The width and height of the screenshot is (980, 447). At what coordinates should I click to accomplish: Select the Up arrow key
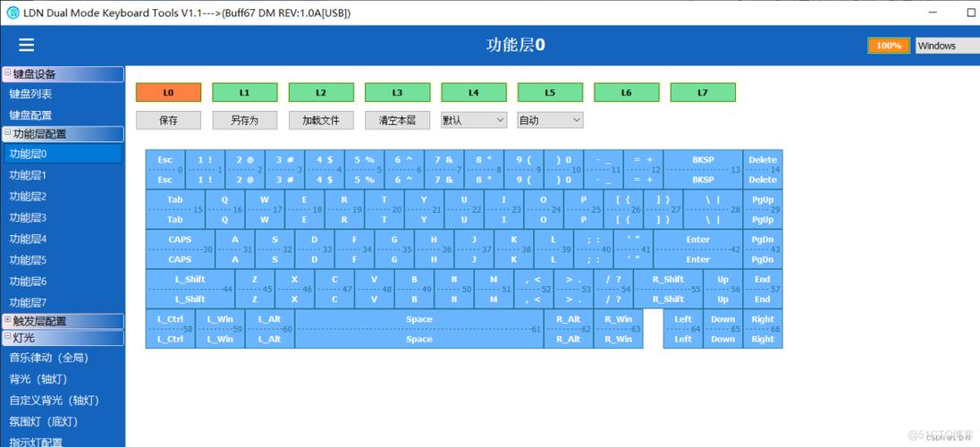click(x=723, y=289)
